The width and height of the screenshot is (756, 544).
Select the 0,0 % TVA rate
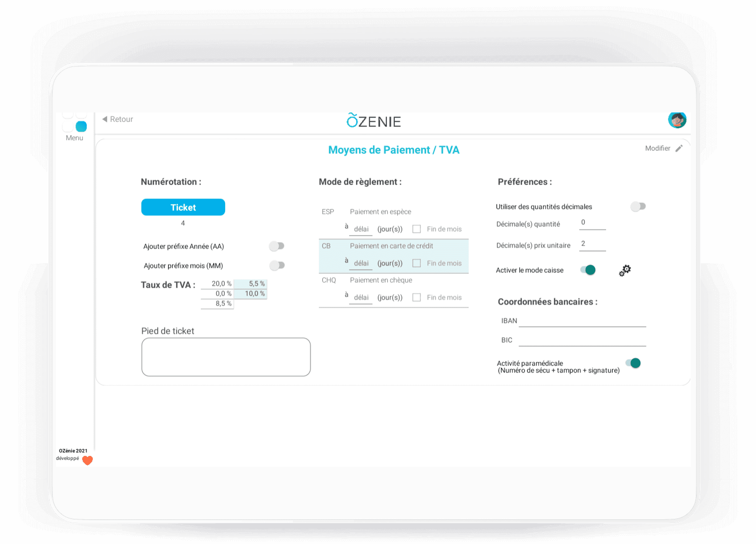point(217,294)
